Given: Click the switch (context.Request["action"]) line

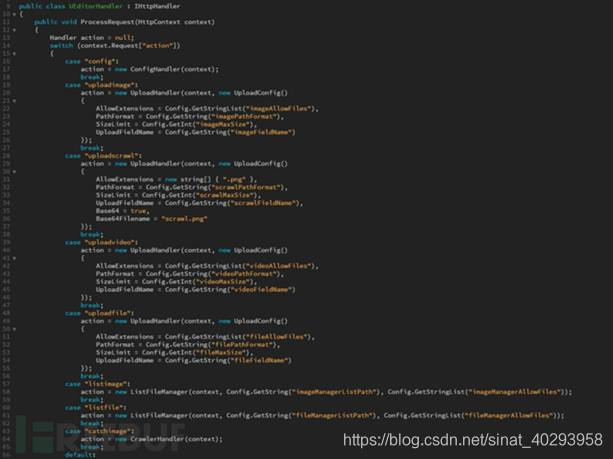Looking at the screenshot, I should 115,46.
